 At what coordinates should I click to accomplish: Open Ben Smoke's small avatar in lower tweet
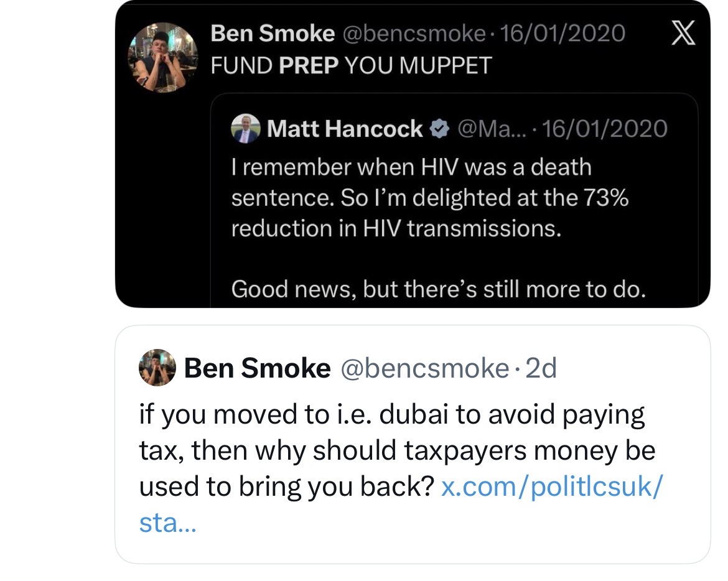(156, 369)
